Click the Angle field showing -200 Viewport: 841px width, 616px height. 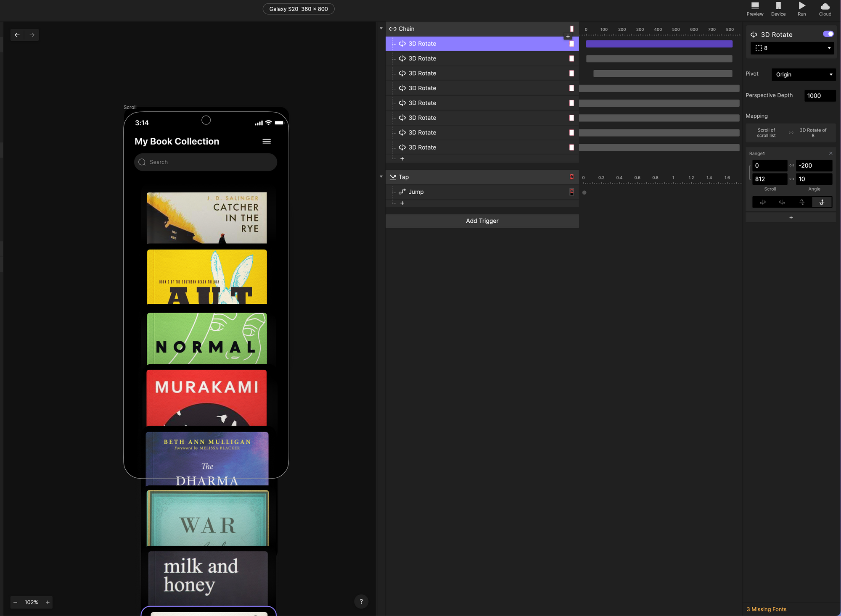pos(814,166)
